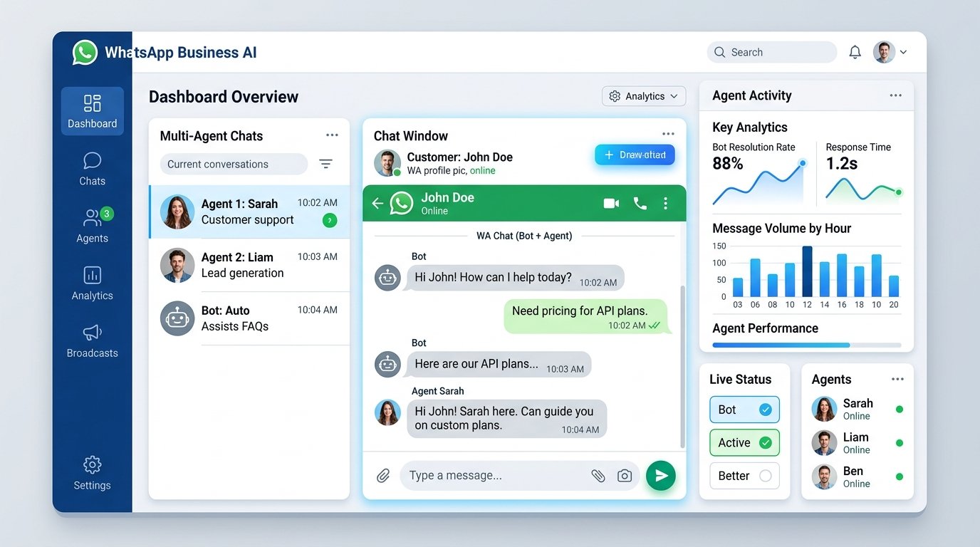The width and height of the screenshot is (980, 547).
Task: Start a video call with John Doe
Action: [611, 204]
